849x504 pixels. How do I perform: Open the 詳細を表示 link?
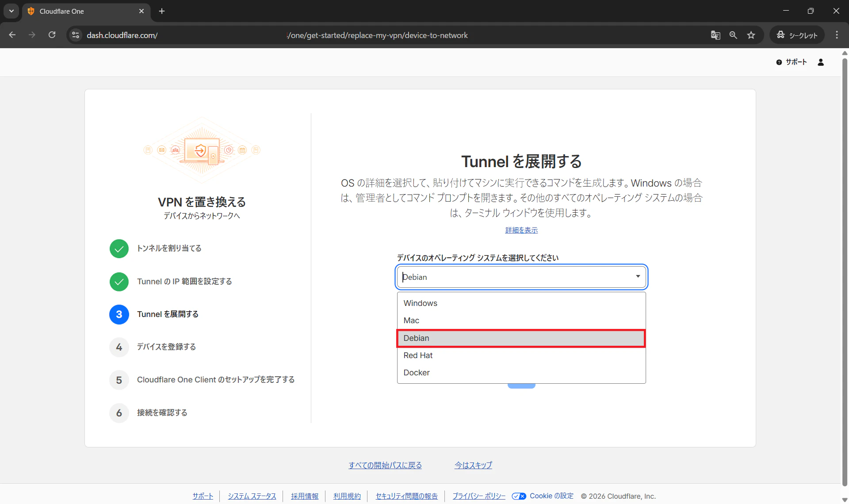click(521, 230)
